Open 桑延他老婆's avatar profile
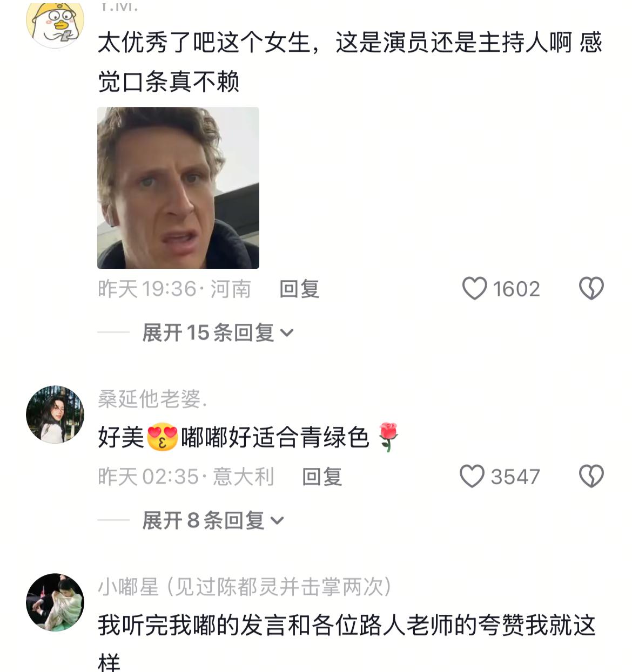The image size is (632, 672). coord(55,415)
